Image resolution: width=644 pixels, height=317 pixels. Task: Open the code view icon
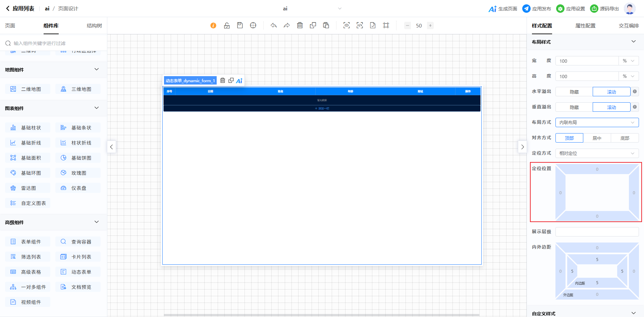(x=360, y=25)
